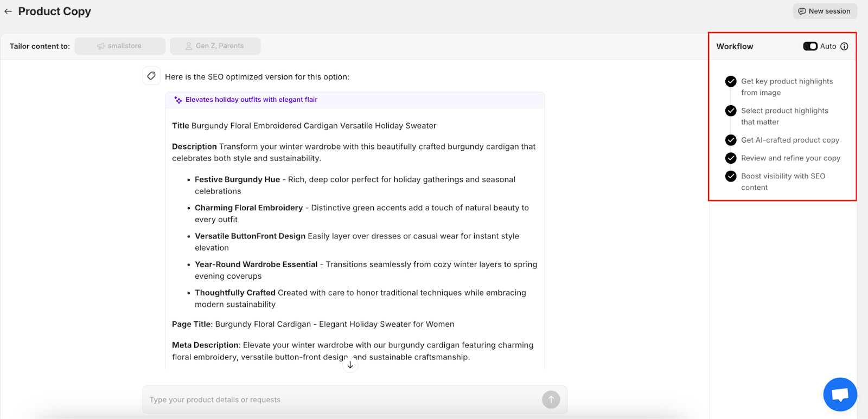This screenshot has width=868, height=419.
Task: Click the back arrow beside Product Copy
Action: tap(8, 11)
